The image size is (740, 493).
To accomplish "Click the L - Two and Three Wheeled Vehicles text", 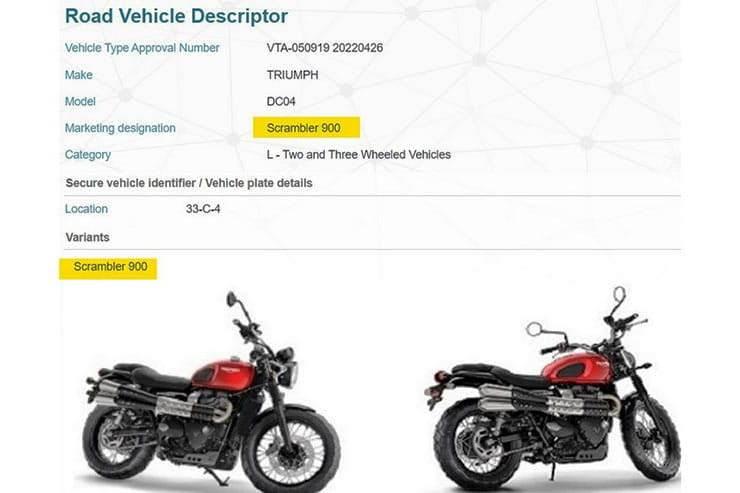I will (359, 155).
